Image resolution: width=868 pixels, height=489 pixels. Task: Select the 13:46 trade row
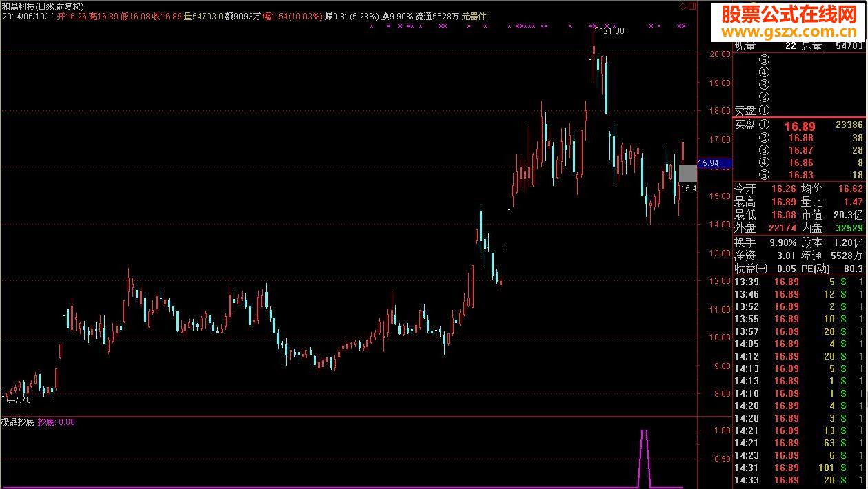point(798,294)
